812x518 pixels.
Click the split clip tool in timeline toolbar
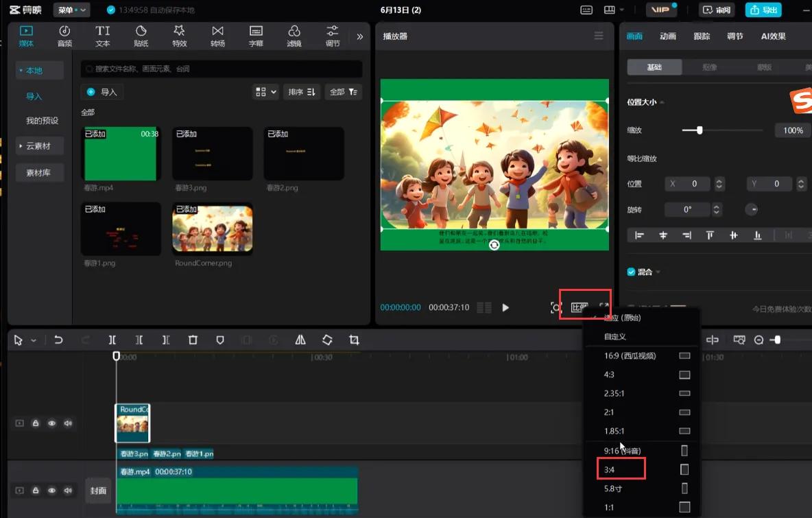click(112, 340)
